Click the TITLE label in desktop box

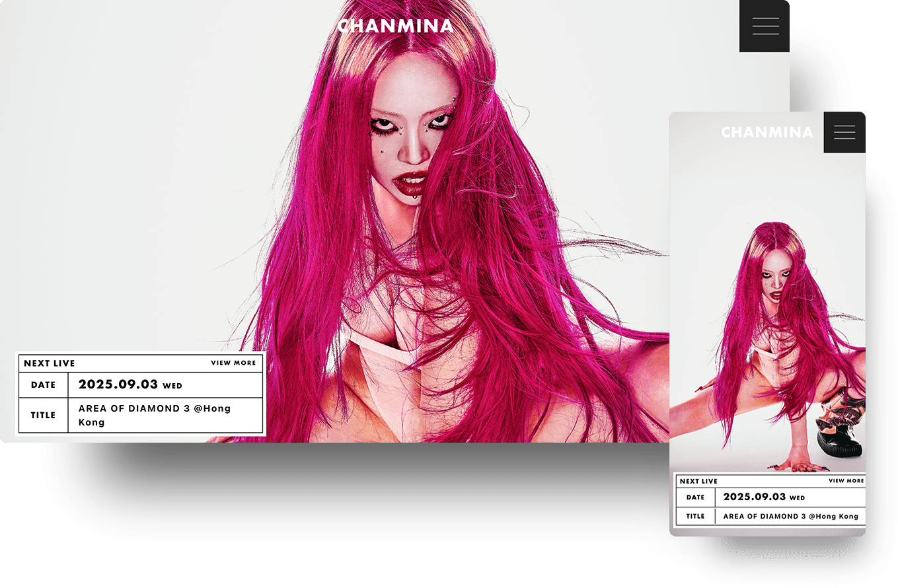(x=44, y=415)
